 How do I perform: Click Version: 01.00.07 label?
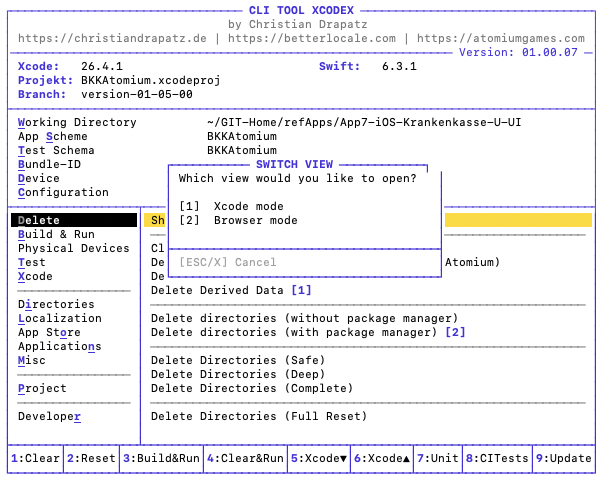coord(518,52)
